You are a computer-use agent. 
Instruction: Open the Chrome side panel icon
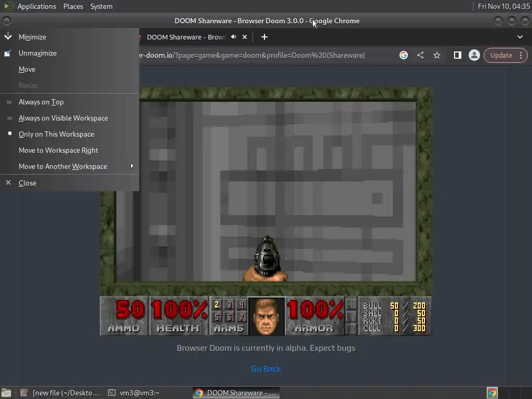click(x=457, y=55)
